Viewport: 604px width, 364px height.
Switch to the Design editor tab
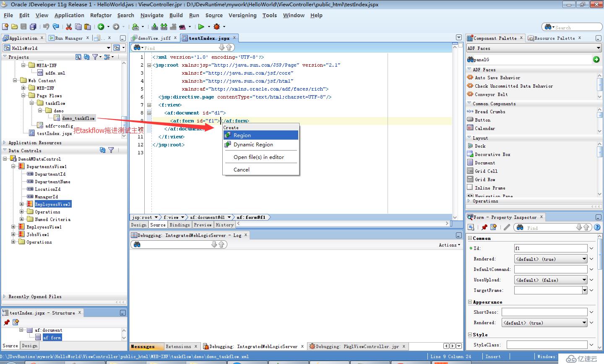coord(139,225)
